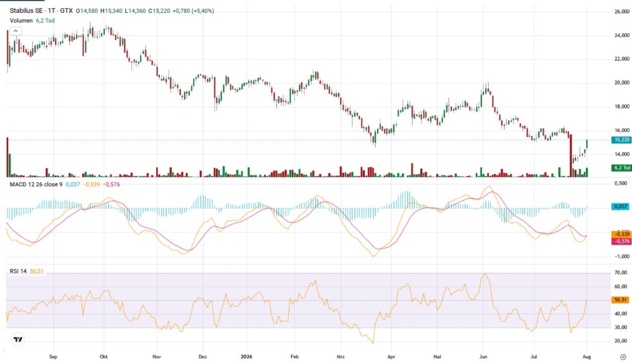
Task: Click the Volumen indicator legend label
Action: tap(22, 20)
